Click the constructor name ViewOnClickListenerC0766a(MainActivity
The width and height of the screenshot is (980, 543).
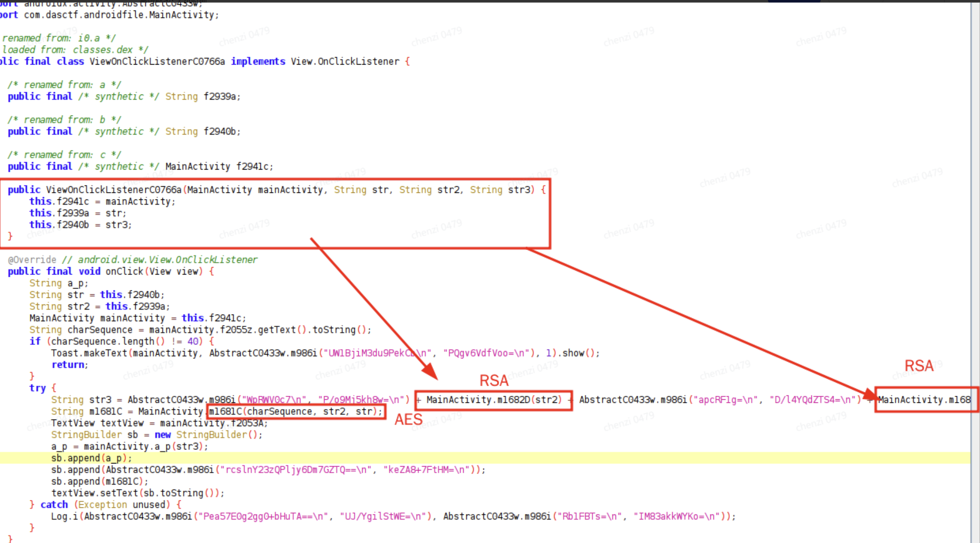113,190
